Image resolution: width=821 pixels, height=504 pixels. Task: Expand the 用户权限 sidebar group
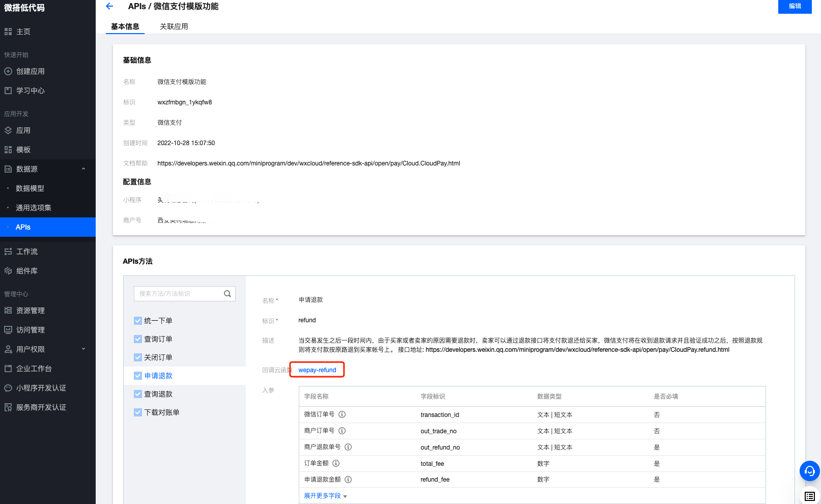coord(83,349)
